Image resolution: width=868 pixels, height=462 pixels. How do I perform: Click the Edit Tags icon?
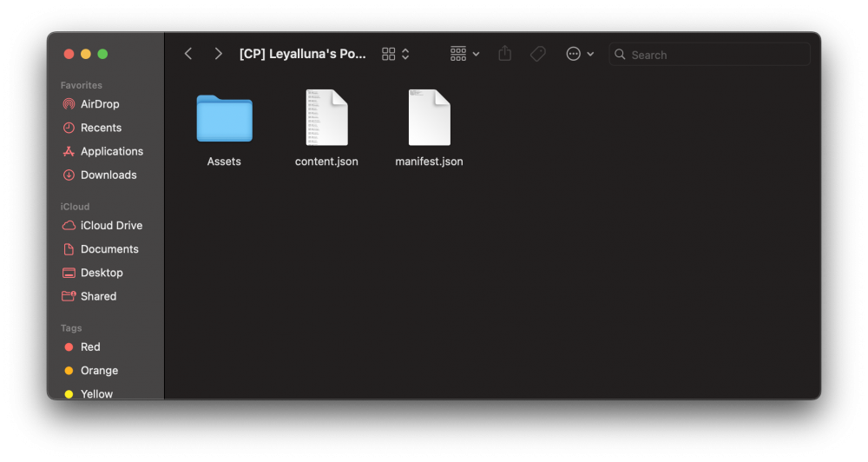(538, 54)
